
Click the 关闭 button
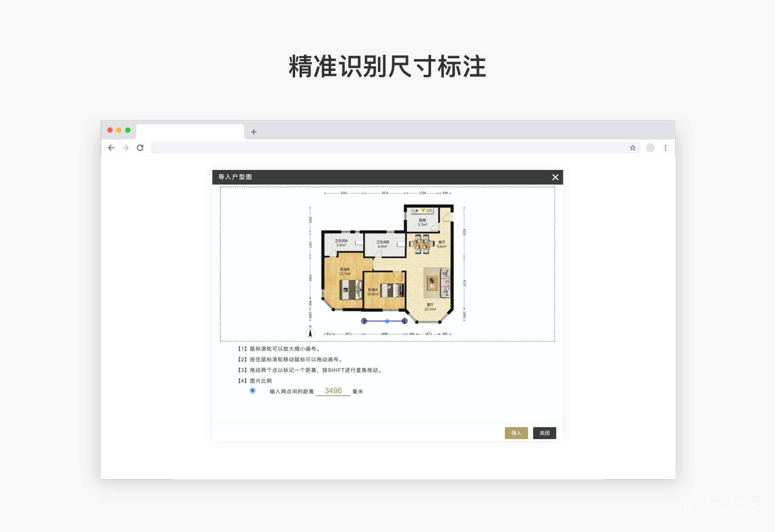pos(544,433)
